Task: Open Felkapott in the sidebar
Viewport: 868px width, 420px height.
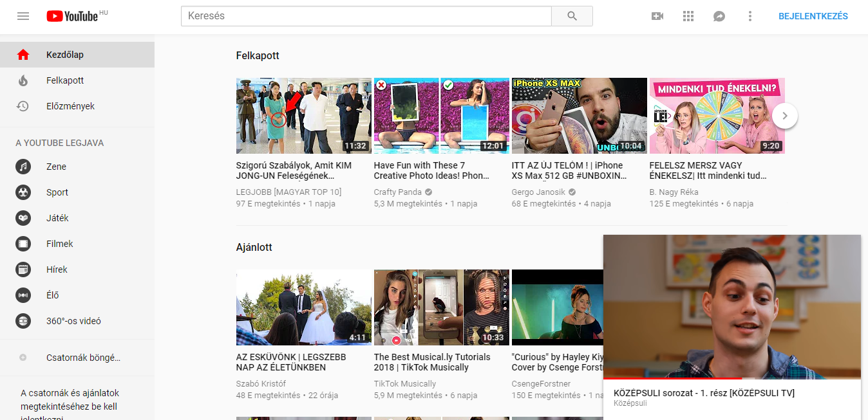Action: 64,80
